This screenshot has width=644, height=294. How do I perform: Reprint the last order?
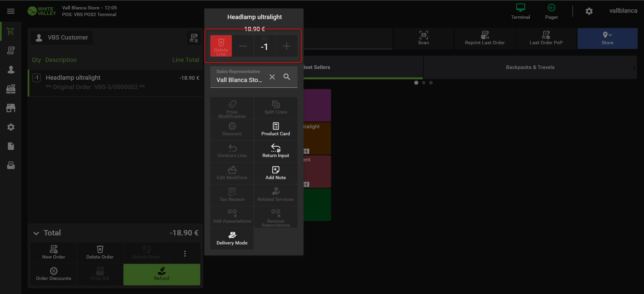[484, 38]
